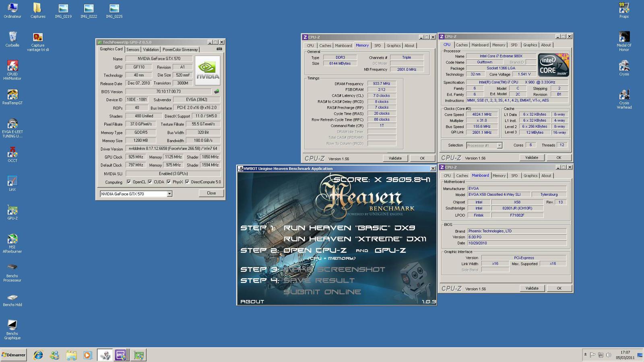Toggle the CUDA checkbox in GPU-Z
Image resolution: width=644 pixels, height=362 pixels.
pos(150,182)
